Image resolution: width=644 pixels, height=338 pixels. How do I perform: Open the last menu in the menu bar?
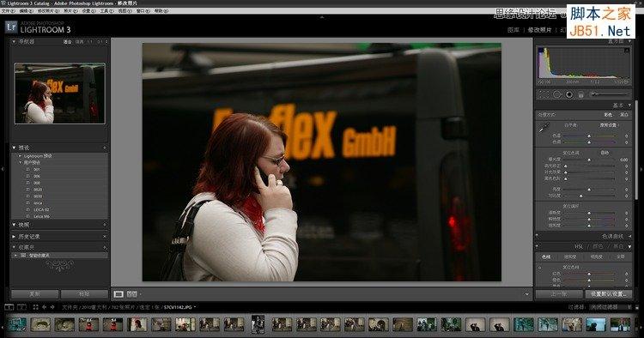[161, 11]
